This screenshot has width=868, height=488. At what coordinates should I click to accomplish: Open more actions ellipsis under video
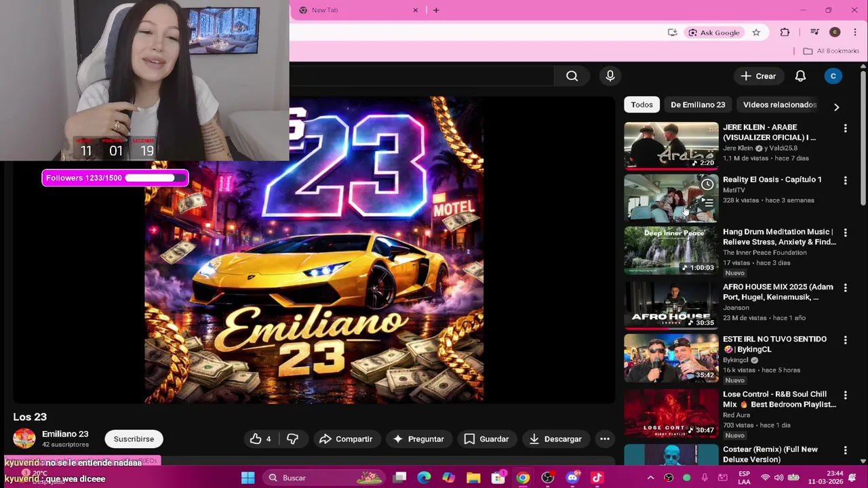[605, 439]
